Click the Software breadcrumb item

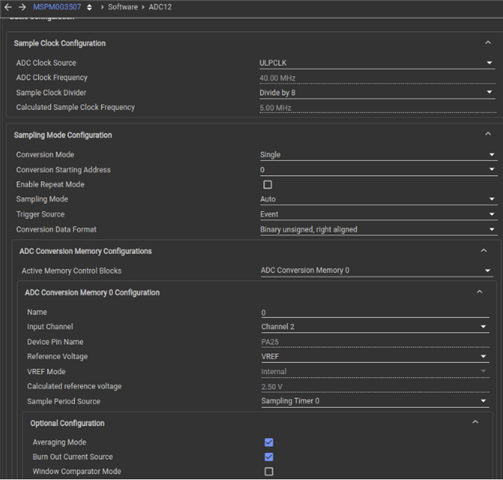click(x=123, y=7)
